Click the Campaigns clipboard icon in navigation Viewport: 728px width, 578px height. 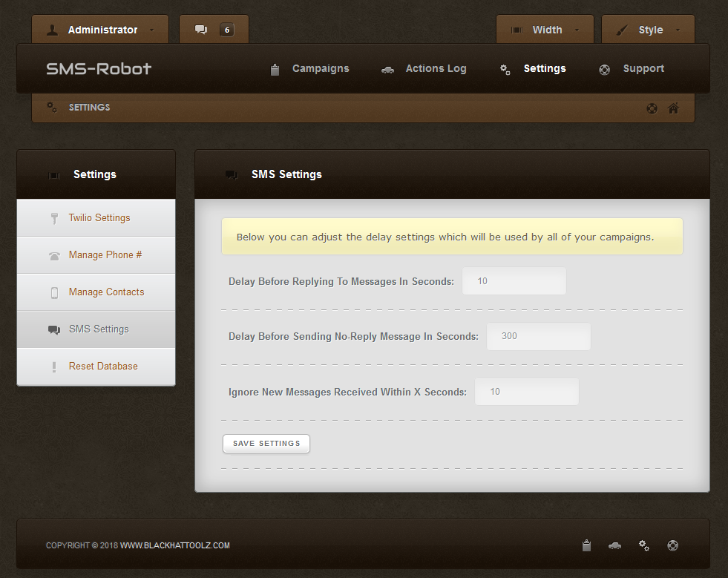(x=275, y=70)
